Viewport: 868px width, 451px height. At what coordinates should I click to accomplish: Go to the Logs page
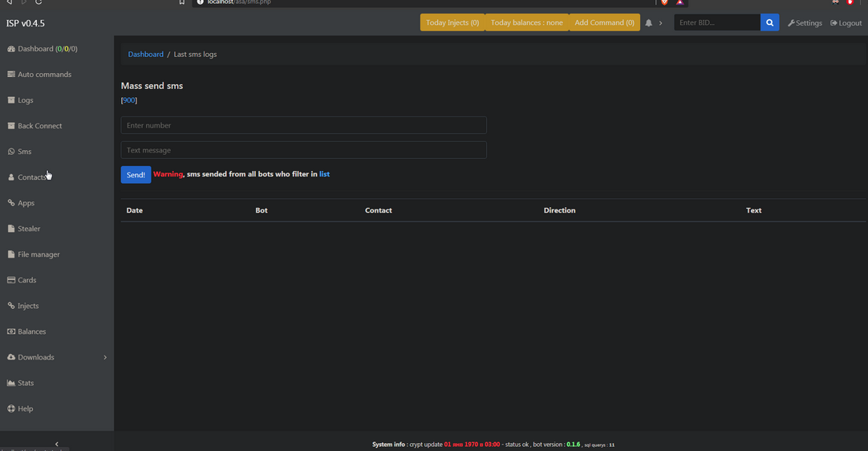click(25, 100)
